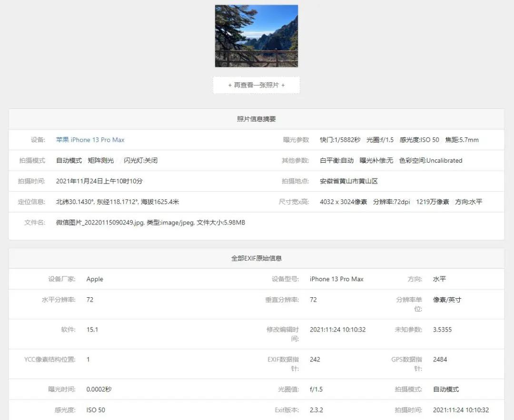Select the 照片信息摘要 section header
The image size is (514, 420).
(256, 119)
